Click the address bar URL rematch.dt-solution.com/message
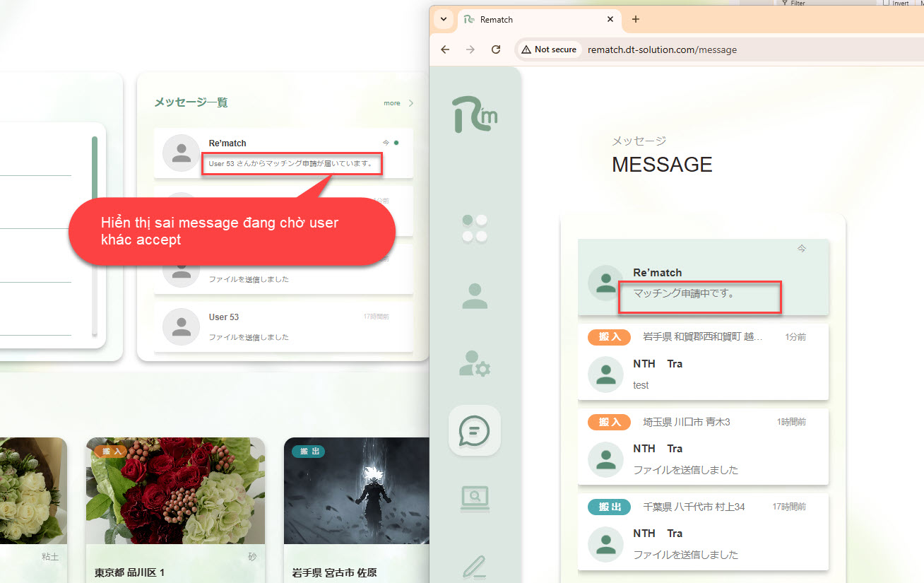This screenshot has width=924, height=583. tap(662, 49)
